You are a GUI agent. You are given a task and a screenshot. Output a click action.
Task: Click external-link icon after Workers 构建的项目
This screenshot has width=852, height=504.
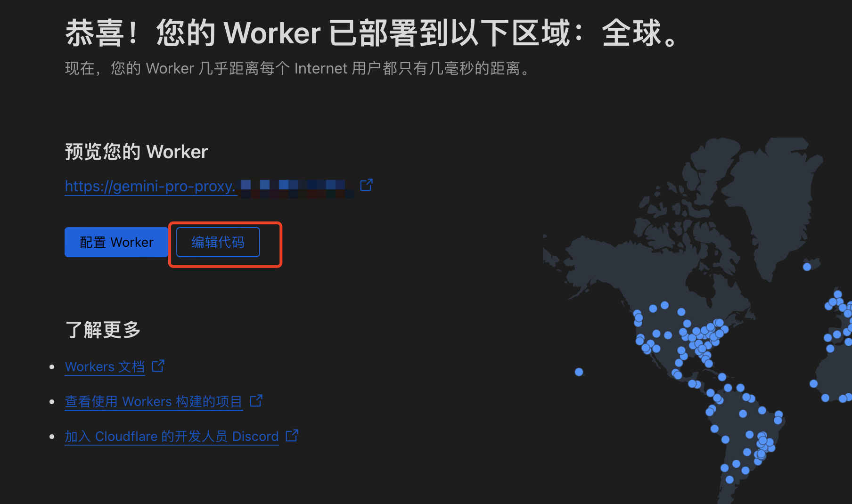tap(256, 401)
